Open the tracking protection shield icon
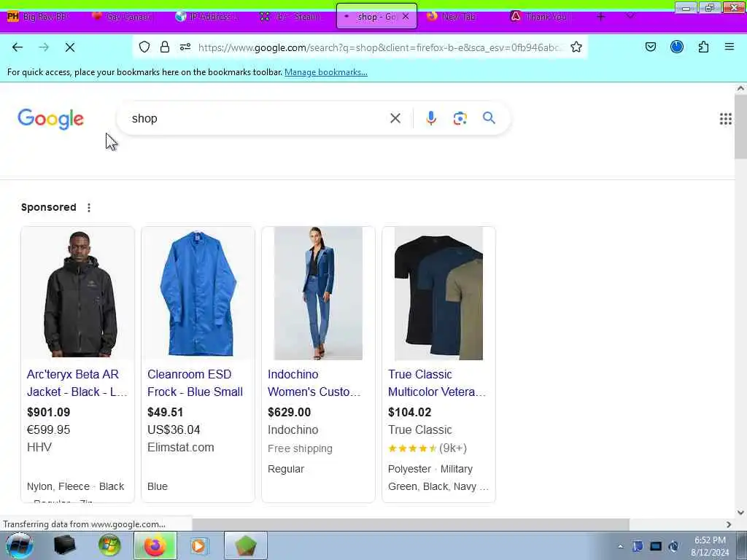The width and height of the screenshot is (747, 560). pyautogui.click(x=144, y=47)
